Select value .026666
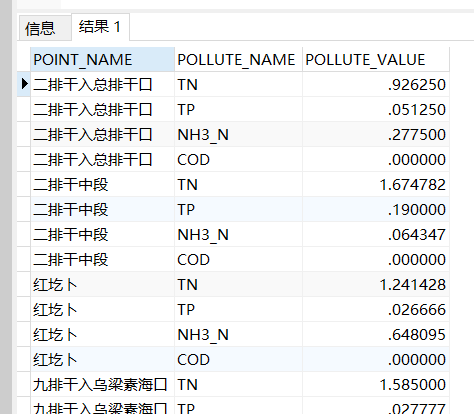Viewport: 474px width, 414px height. pos(376,310)
